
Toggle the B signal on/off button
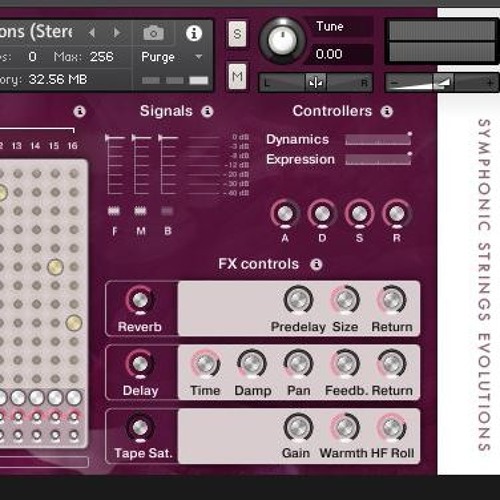167,211
